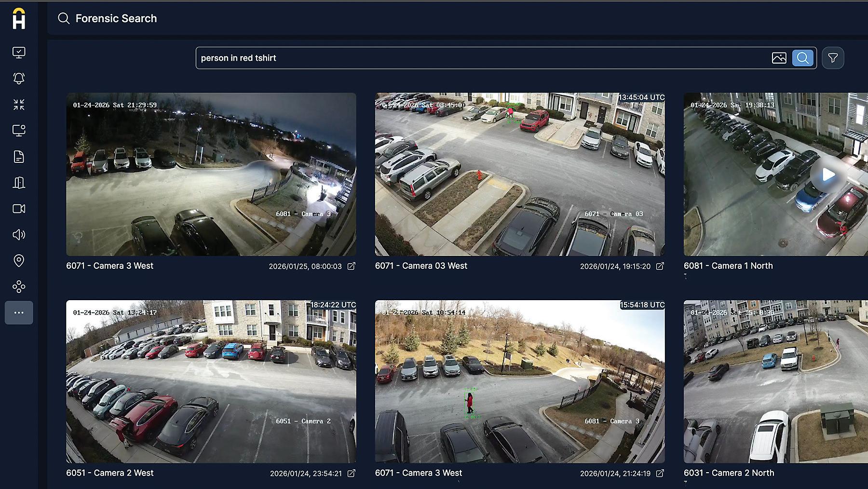Open the video camera sidebar icon
Viewport: 868px width, 489px height.
(x=19, y=209)
